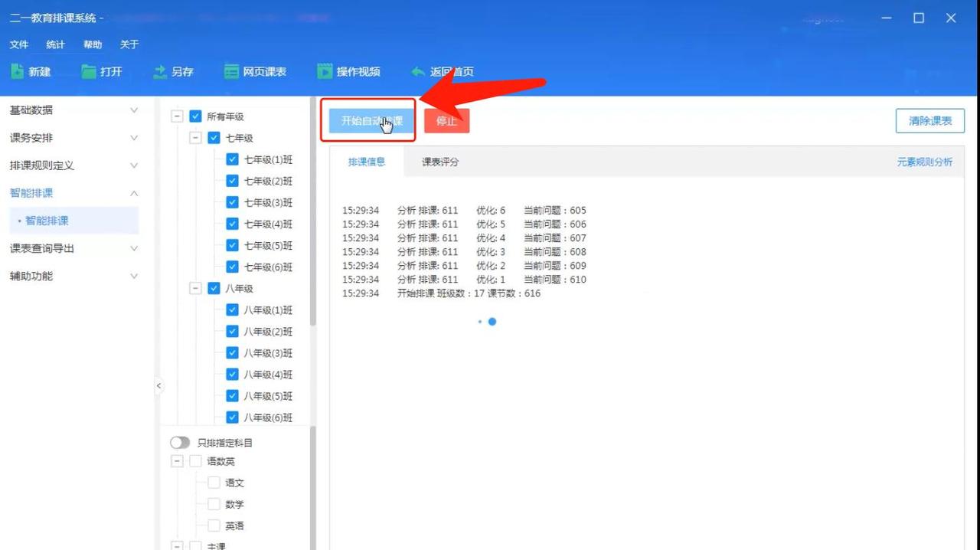Check the 数学 subject checkbox
980x550 pixels.
tap(214, 504)
